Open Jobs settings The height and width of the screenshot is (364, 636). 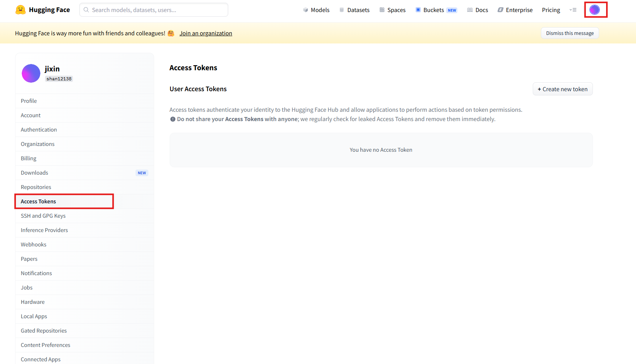tap(85, 288)
